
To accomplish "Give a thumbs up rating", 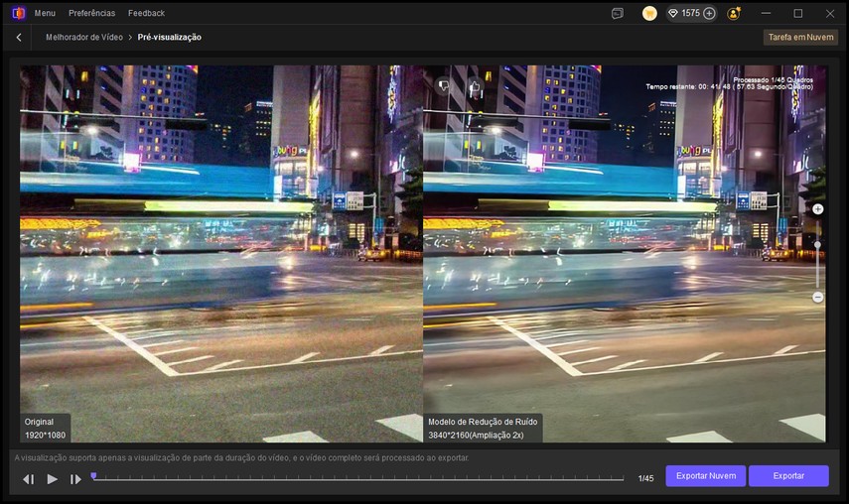I will pyautogui.click(x=475, y=85).
